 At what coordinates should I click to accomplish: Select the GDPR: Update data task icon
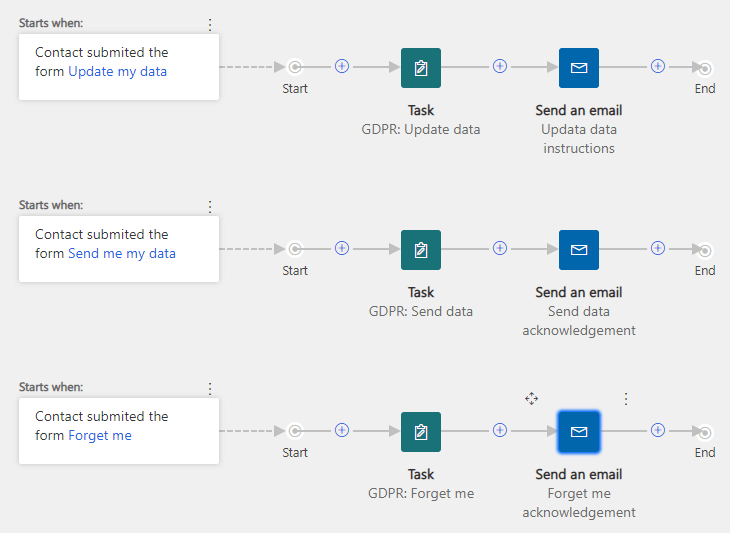click(x=421, y=68)
